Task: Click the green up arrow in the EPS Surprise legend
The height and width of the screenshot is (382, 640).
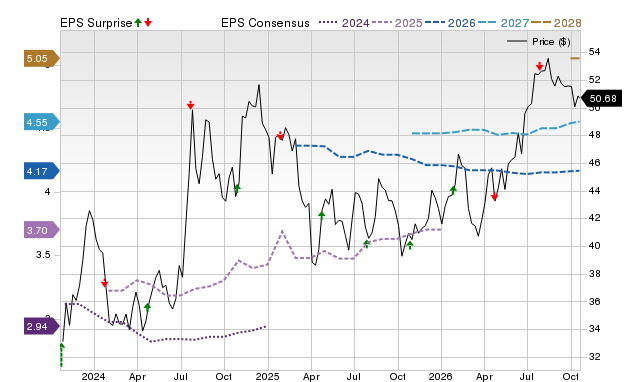Action: 138,22
